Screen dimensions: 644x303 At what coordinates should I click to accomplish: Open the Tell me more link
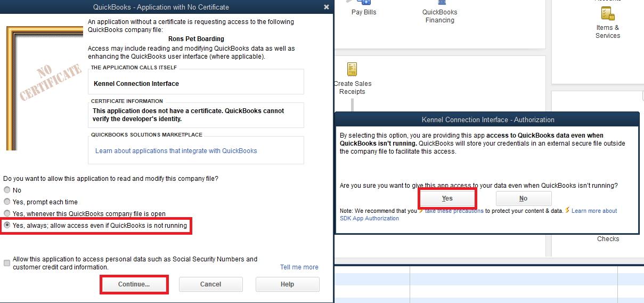point(299,267)
